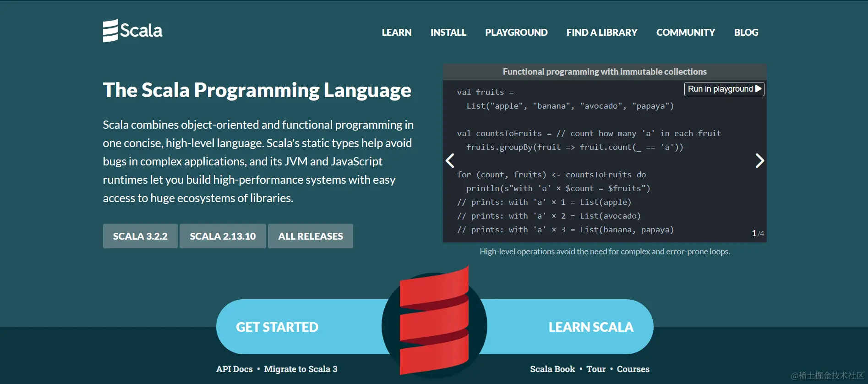
Task: Click the println code line
Action: point(558,188)
